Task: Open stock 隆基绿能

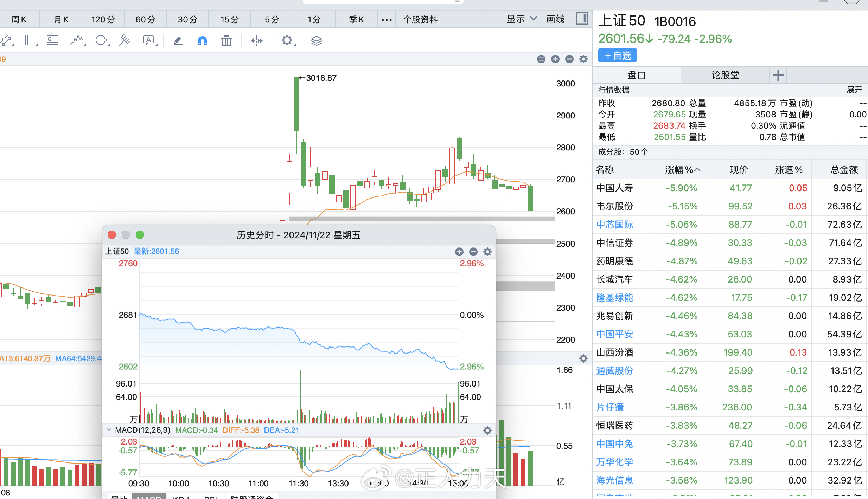Action: click(x=615, y=298)
